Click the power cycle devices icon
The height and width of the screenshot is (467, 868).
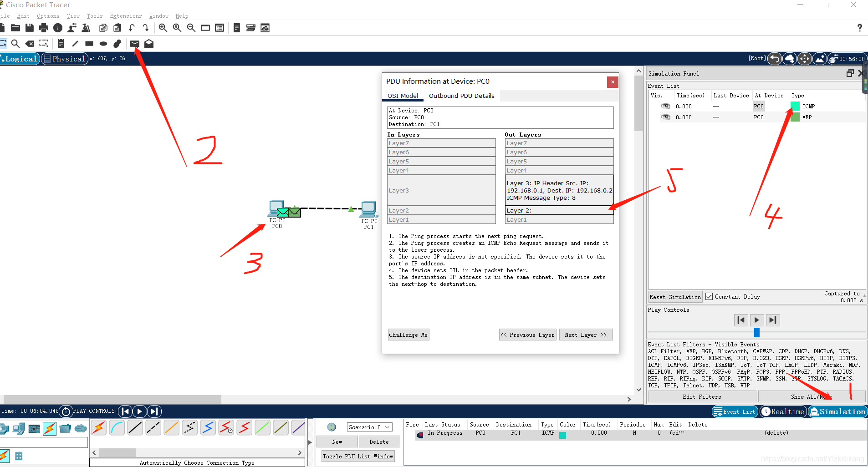point(66,411)
